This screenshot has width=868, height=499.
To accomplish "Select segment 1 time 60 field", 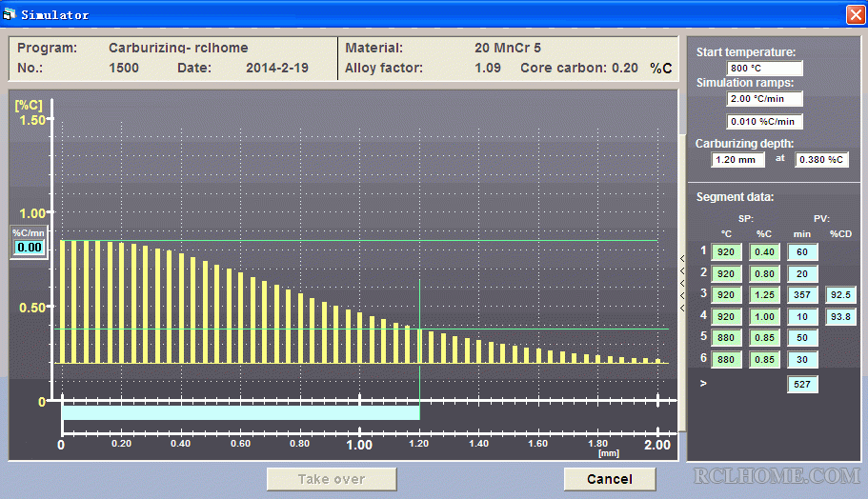I will [802, 252].
